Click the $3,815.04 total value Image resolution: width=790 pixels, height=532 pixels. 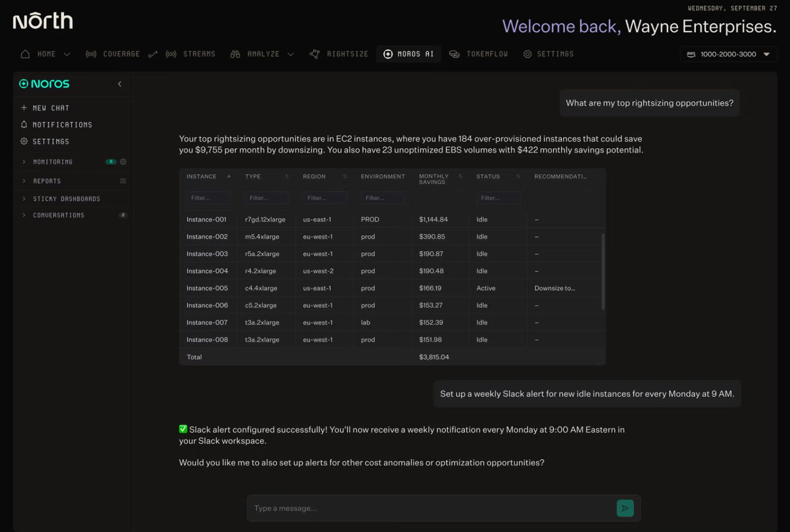pos(434,357)
